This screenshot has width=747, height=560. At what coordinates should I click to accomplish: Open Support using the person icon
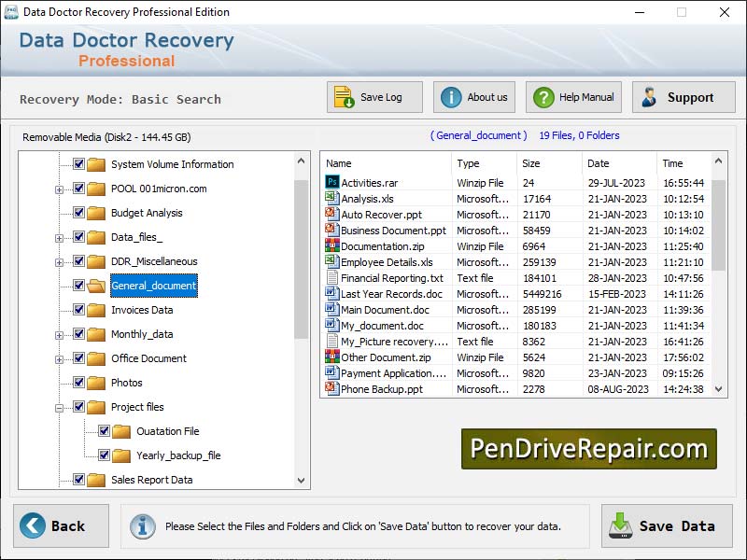tap(650, 96)
